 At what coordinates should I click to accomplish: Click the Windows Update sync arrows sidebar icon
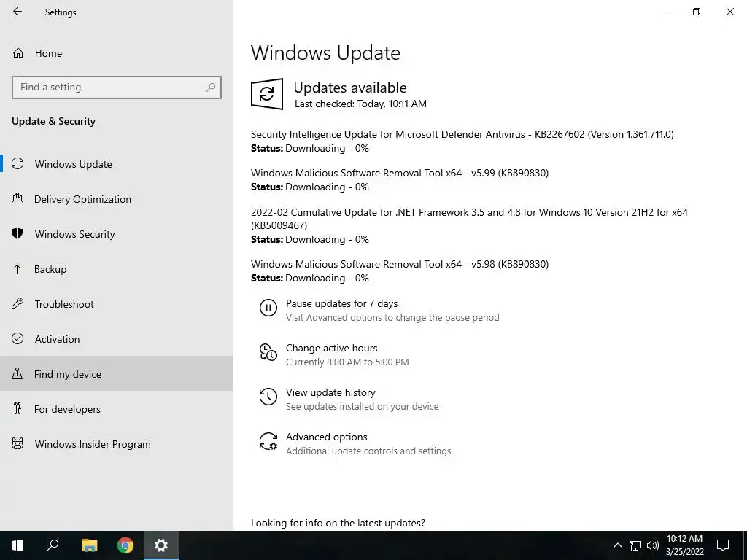point(18,164)
